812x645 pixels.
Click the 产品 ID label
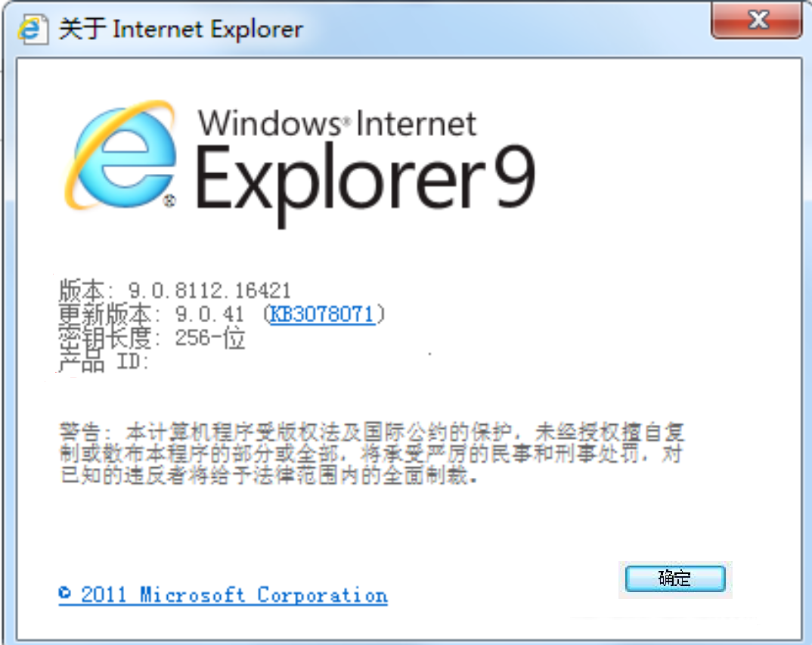[103, 361]
